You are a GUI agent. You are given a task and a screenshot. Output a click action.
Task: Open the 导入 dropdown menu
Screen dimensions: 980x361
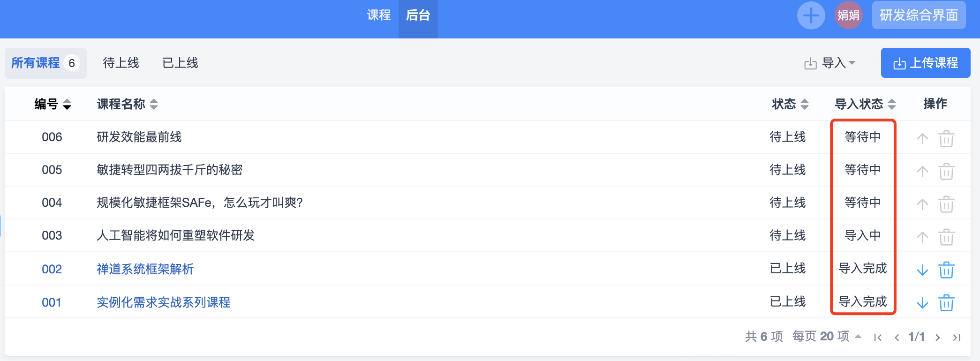point(830,63)
